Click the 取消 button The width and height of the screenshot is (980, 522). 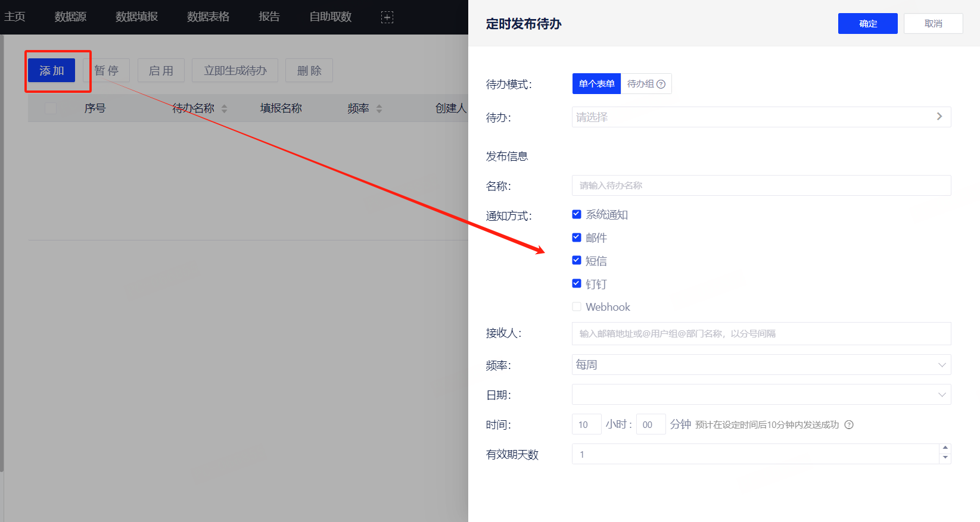point(933,24)
